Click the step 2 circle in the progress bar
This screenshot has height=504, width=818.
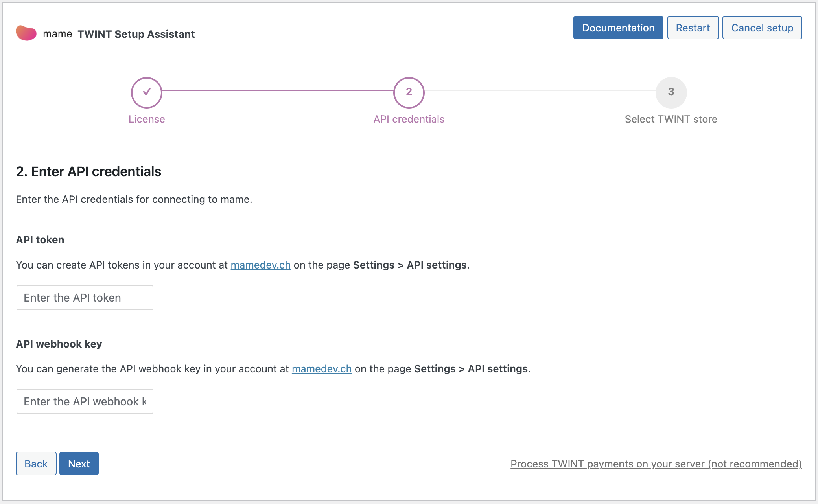point(409,92)
